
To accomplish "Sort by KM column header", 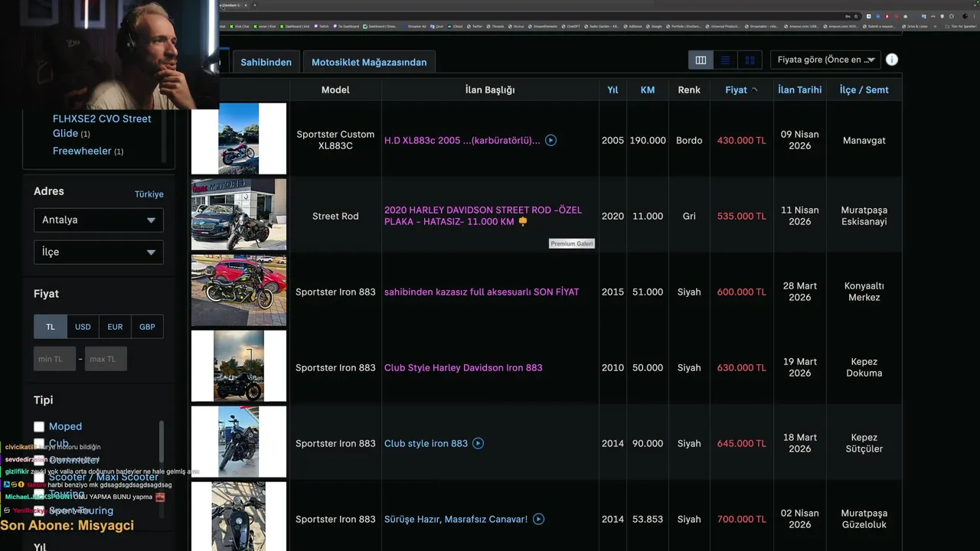I will (648, 90).
